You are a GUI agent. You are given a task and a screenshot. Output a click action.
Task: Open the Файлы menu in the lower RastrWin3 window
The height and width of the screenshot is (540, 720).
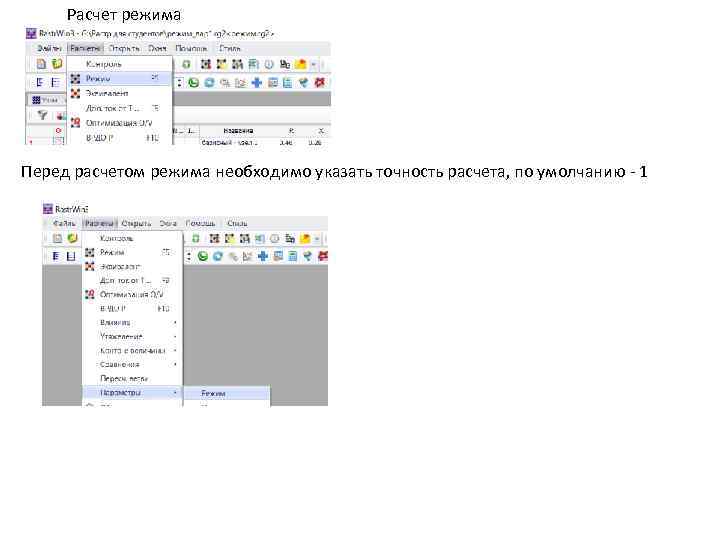point(64,223)
